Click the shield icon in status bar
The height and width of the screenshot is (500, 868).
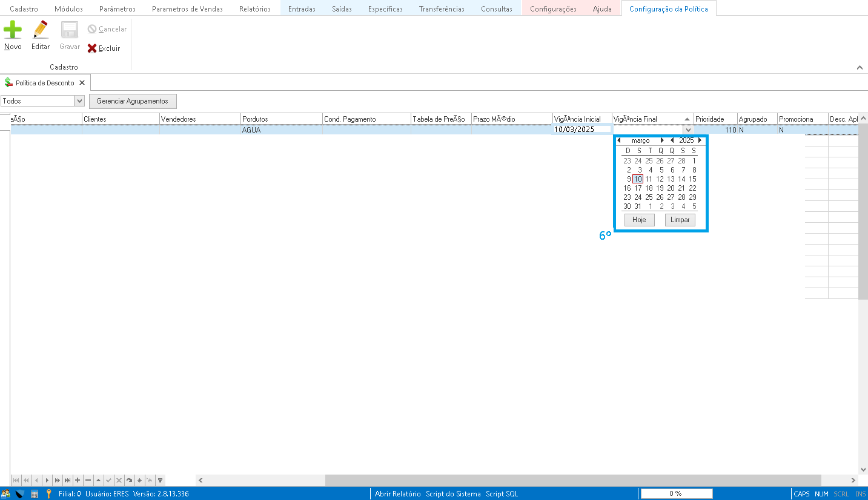19,493
